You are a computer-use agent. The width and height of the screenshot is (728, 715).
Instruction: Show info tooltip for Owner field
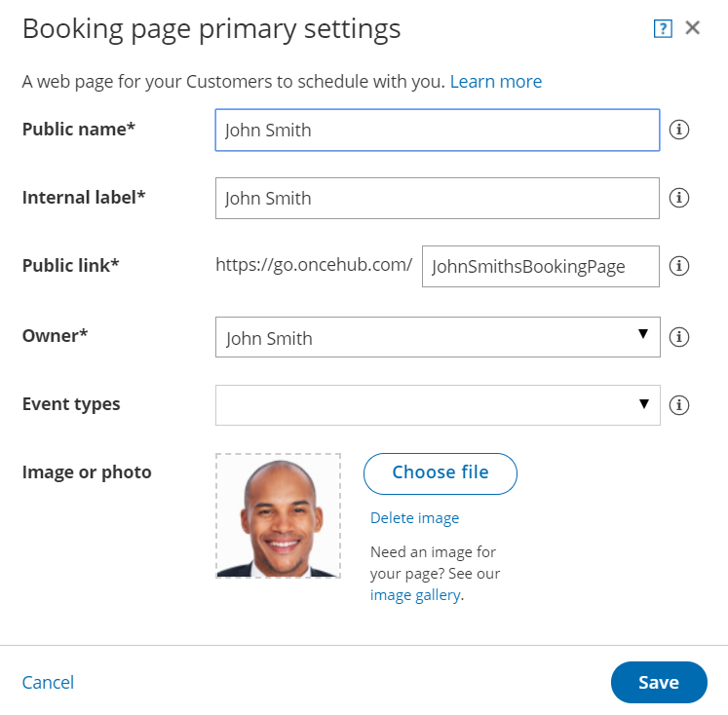click(679, 337)
